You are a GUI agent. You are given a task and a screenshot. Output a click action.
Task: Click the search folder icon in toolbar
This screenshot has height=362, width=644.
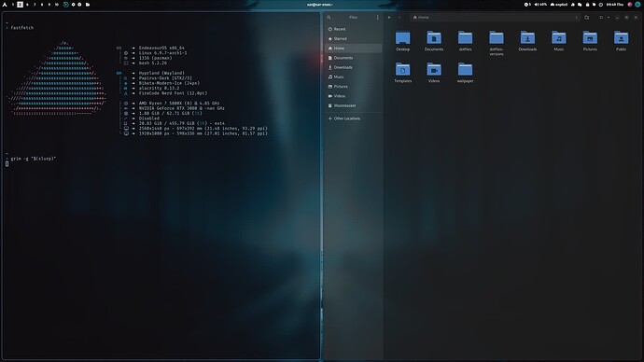coord(586,17)
